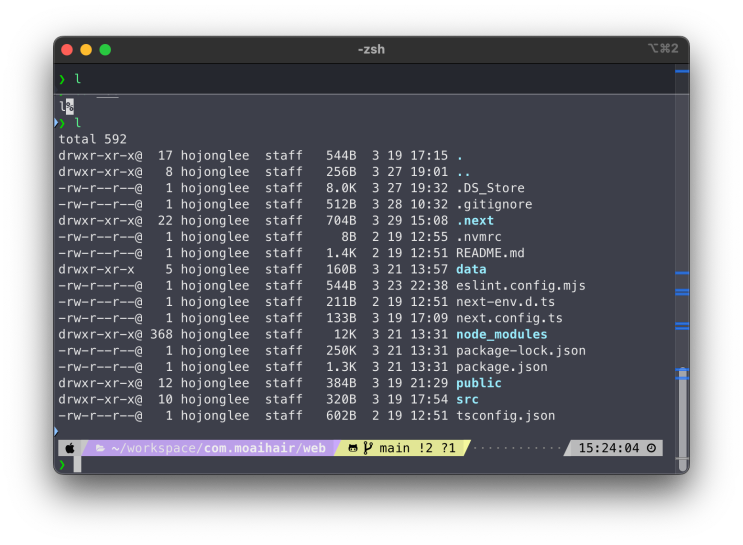Click the vertical scrollbar thumb

682,419
